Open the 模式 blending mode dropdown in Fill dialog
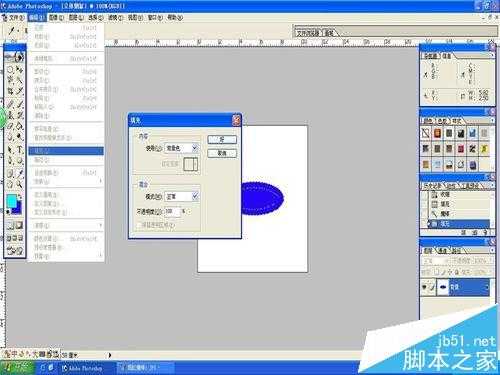 click(x=182, y=196)
